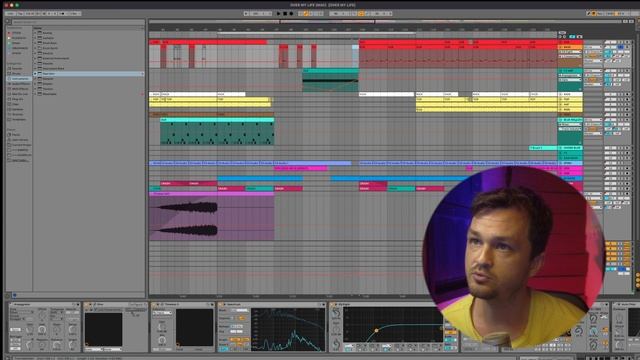Expand the Instrument Rack entry

[35, 69]
